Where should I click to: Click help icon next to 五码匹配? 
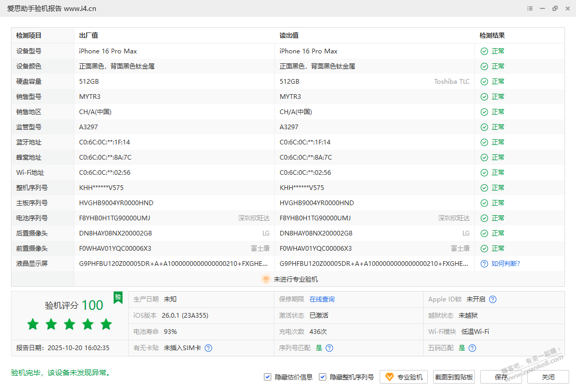[472, 348]
